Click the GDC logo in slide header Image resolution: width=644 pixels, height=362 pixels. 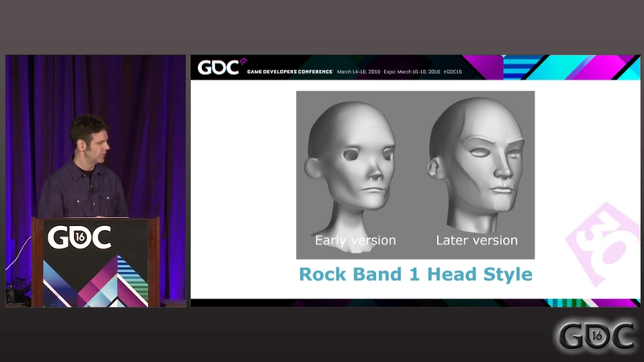(217, 68)
